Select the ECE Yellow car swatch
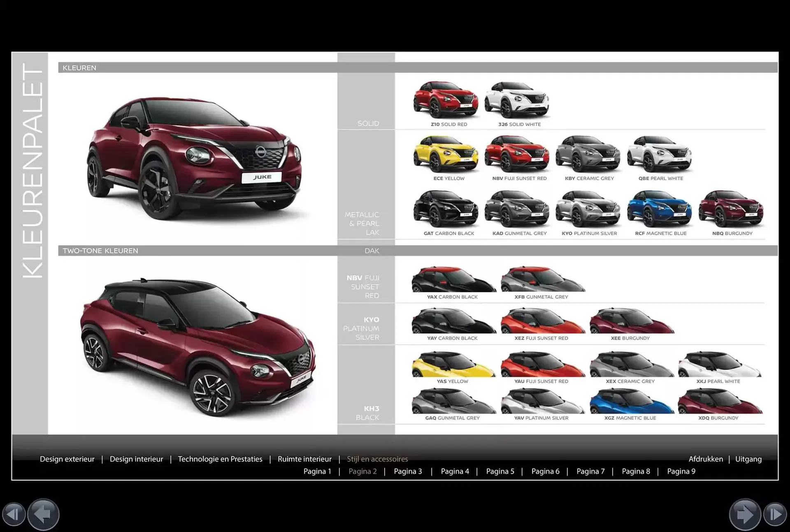The width and height of the screenshot is (790, 532). [x=446, y=155]
